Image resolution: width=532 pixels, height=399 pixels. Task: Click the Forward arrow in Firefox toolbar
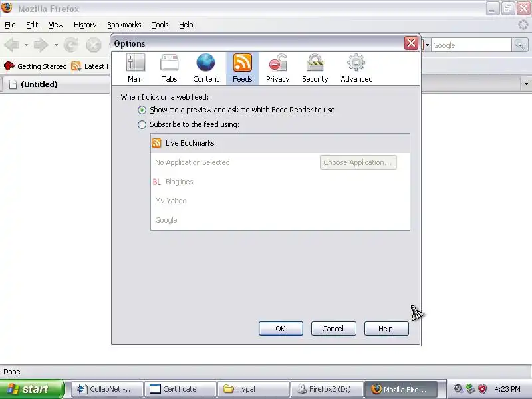pos(41,45)
